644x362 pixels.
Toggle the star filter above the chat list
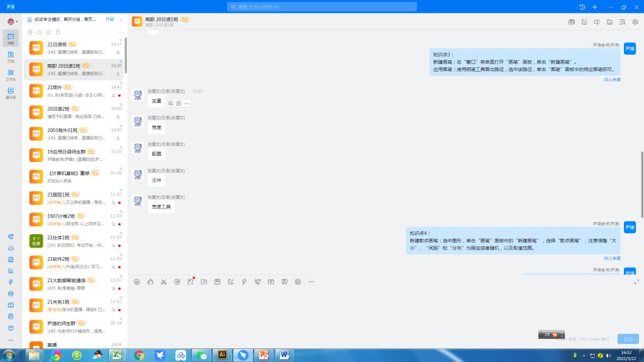click(39, 32)
